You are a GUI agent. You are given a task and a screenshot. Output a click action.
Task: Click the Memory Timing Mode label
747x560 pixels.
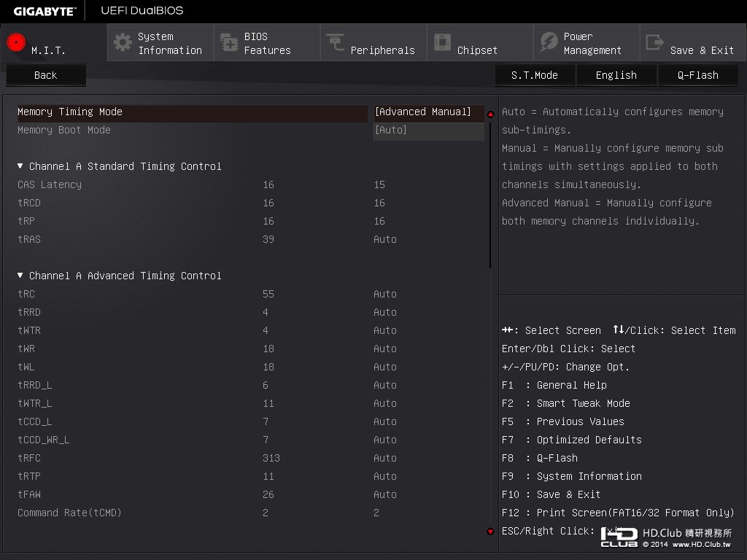tap(70, 112)
